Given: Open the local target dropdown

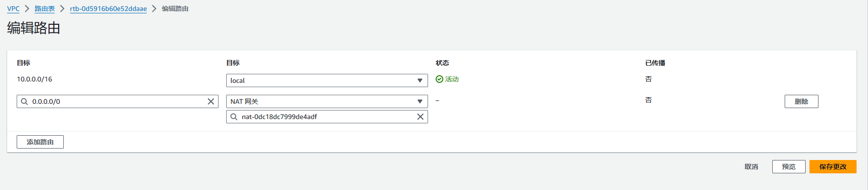Looking at the screenshot, I should [x=327, y=80].
